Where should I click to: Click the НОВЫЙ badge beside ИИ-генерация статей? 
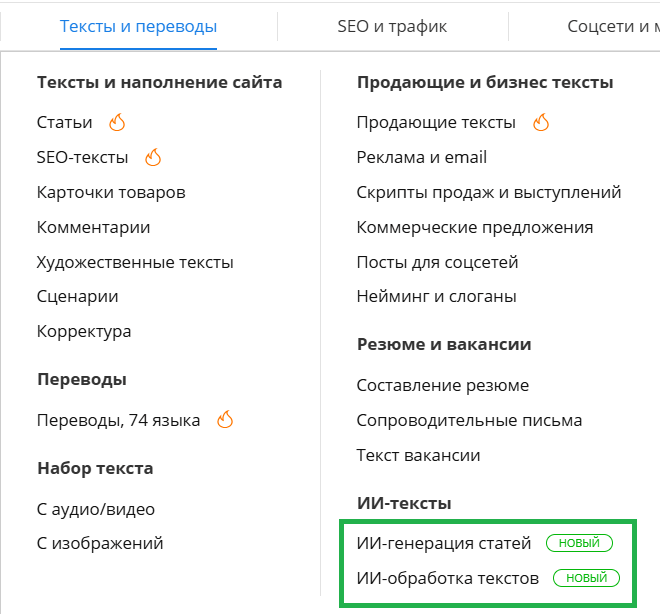click(x=579, y=543)
